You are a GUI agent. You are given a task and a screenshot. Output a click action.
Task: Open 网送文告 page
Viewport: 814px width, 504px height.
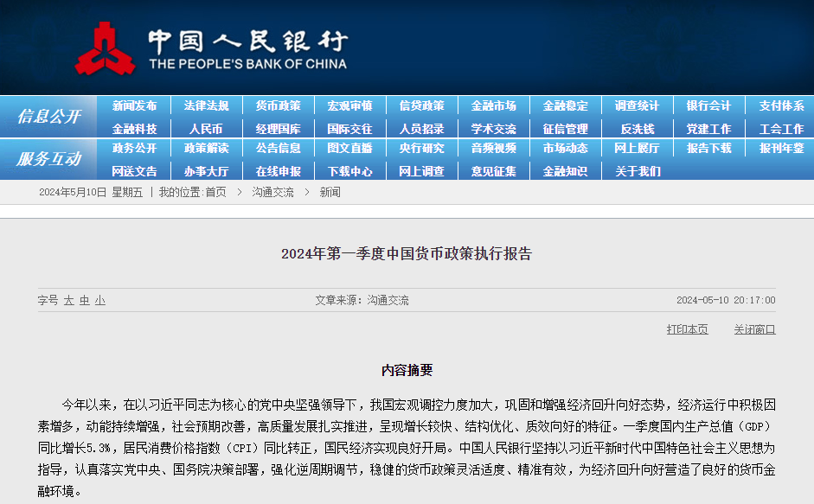point(134,171)
